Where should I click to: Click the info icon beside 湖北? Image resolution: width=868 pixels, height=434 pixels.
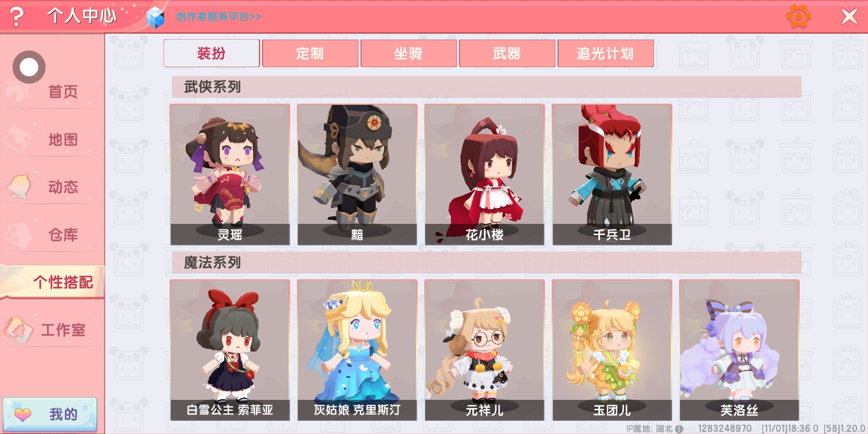tap(679, 429)
